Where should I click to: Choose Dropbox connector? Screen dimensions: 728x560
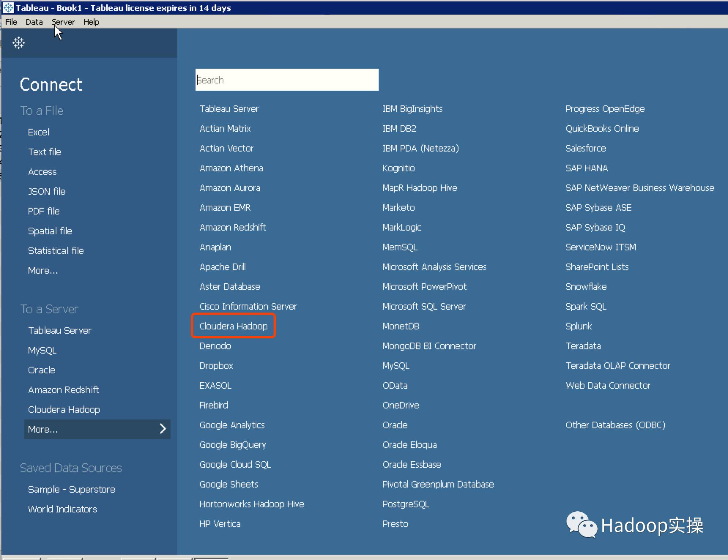[x=216, y=366]
